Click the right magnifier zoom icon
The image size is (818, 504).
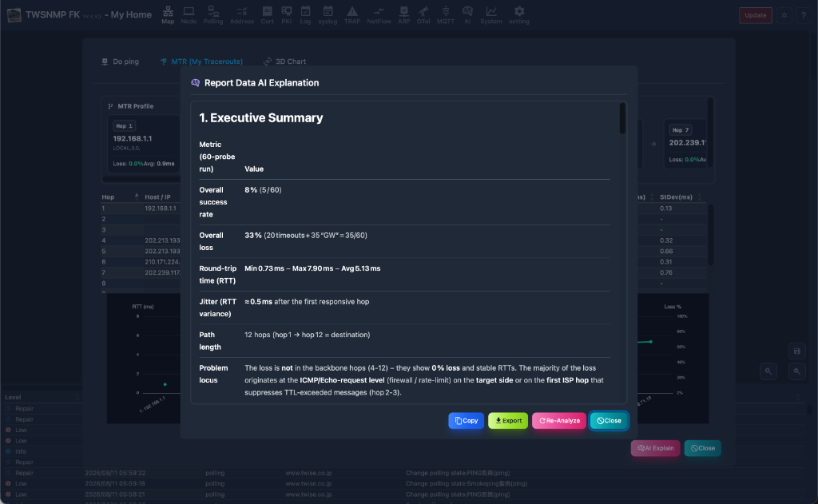[796, 371]
